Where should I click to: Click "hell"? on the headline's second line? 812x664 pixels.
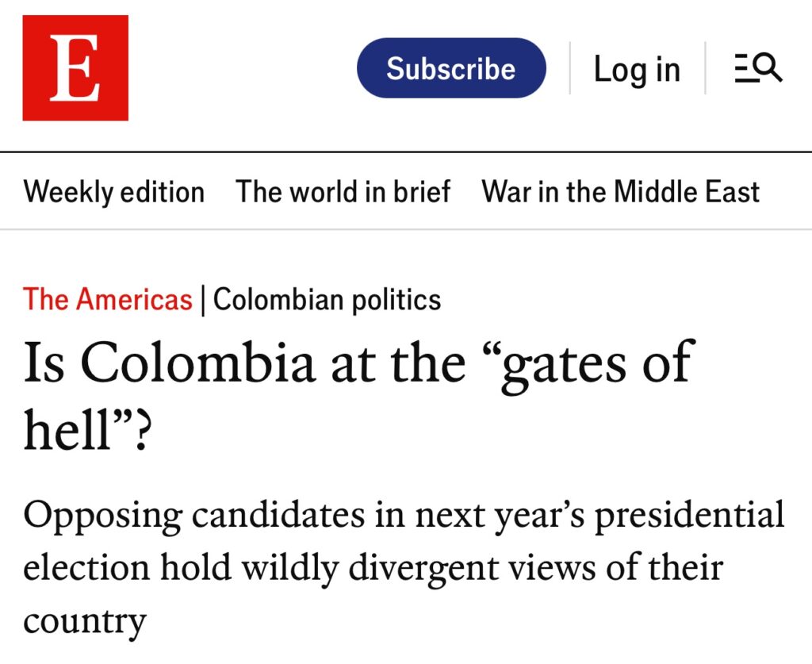(86, 431)
